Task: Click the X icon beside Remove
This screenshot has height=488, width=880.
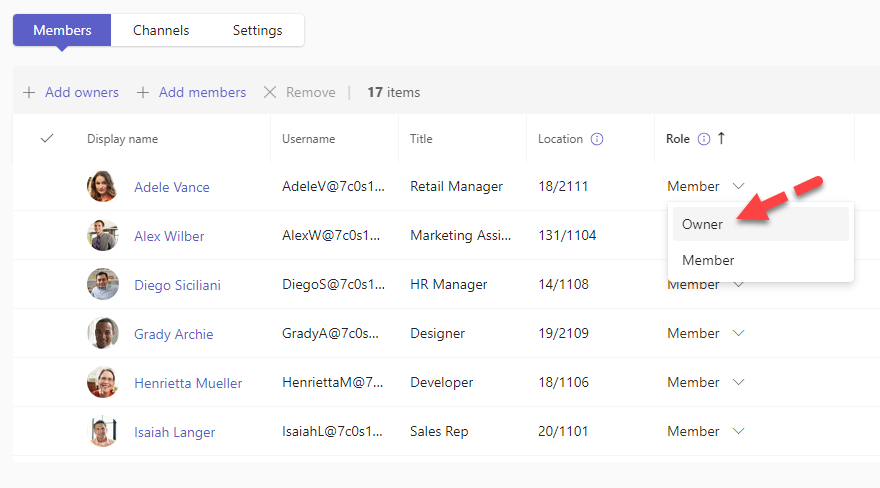Action: [270, 92]
